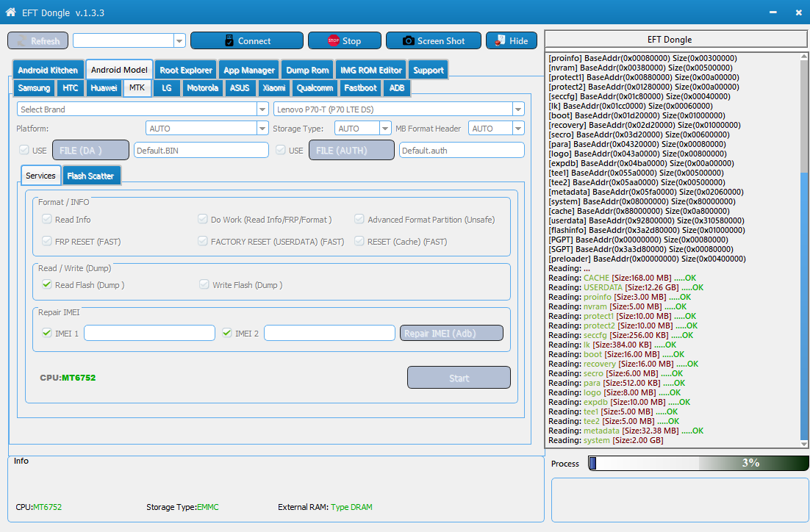Image resolution: width=810 pixels, height=532 pixels.
Task: Click the FILE (DA) button
Action: (91, 151)
